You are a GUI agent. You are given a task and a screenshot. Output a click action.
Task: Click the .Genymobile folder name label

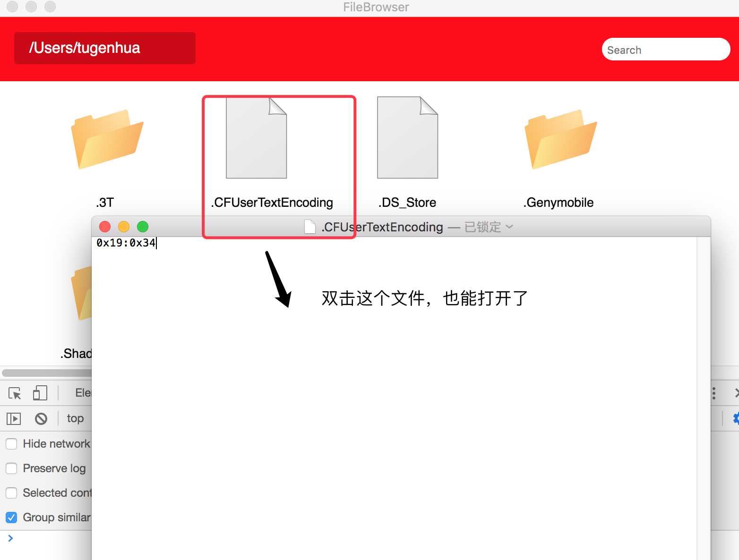tap(559, 203)
